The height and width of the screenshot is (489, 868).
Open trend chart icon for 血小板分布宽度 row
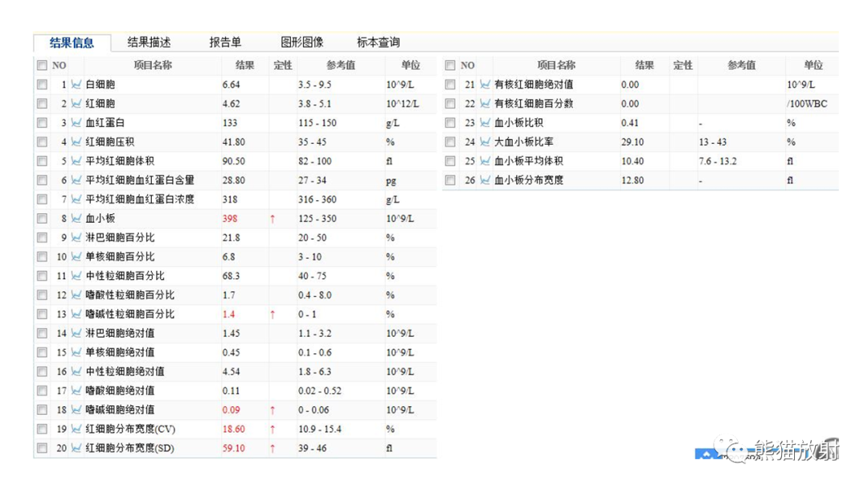coord(485,180)
